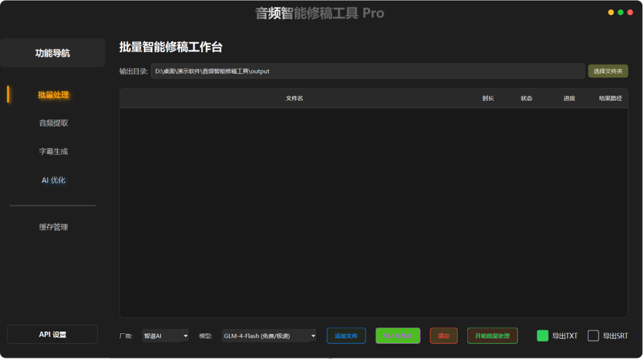Uncheck the 导出TXT checkbox
Viewport: 644px width, 359px height.
tap(543, 336)
